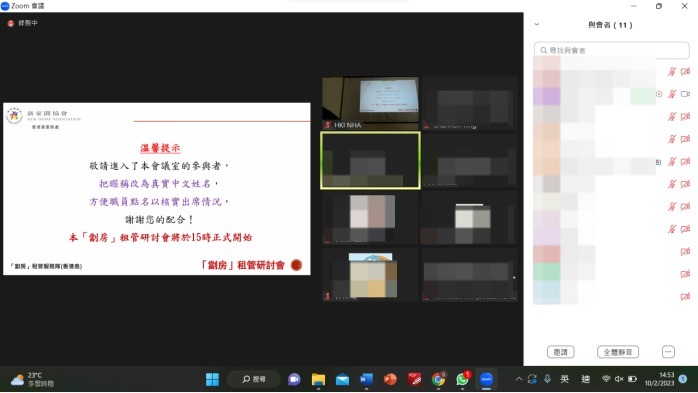
Task: Toggle the second participant's active video camera icon
Action: coord(686,94)
